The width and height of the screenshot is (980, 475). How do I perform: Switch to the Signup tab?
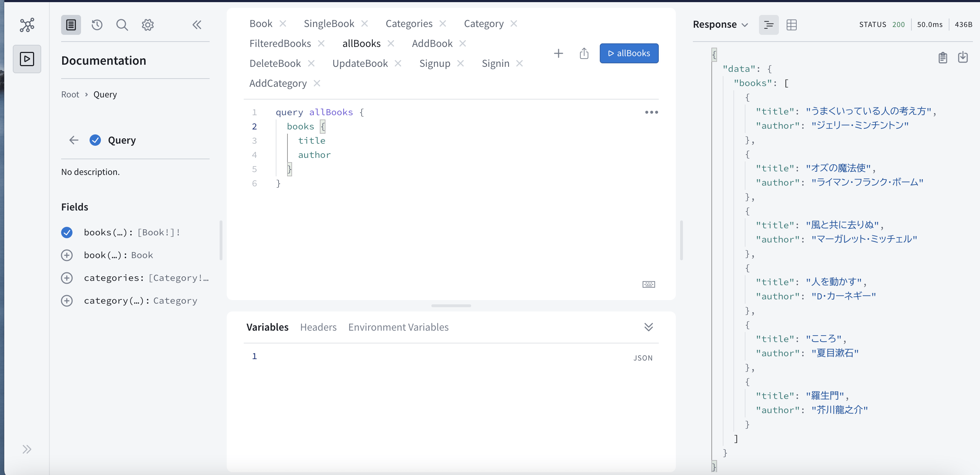(435, 63)
